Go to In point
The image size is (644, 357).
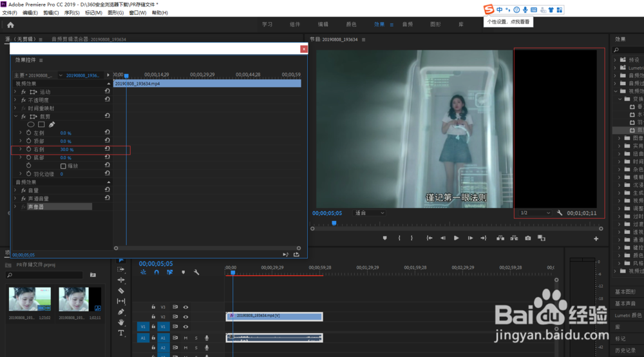(429, 238)
